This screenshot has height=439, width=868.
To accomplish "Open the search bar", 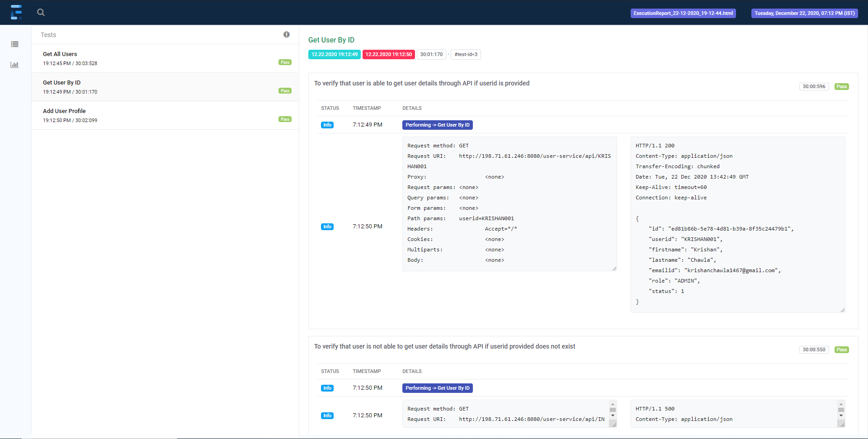I will point(41,12).
